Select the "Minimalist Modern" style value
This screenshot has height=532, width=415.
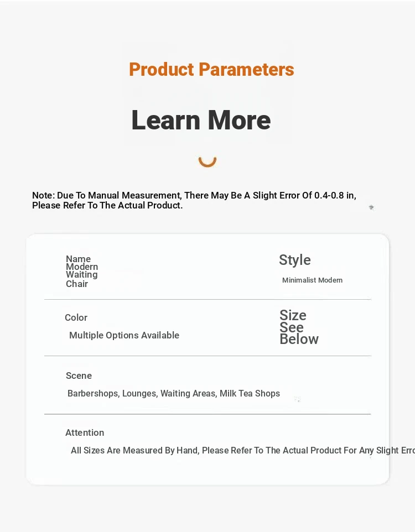click(x=312, y=280)
